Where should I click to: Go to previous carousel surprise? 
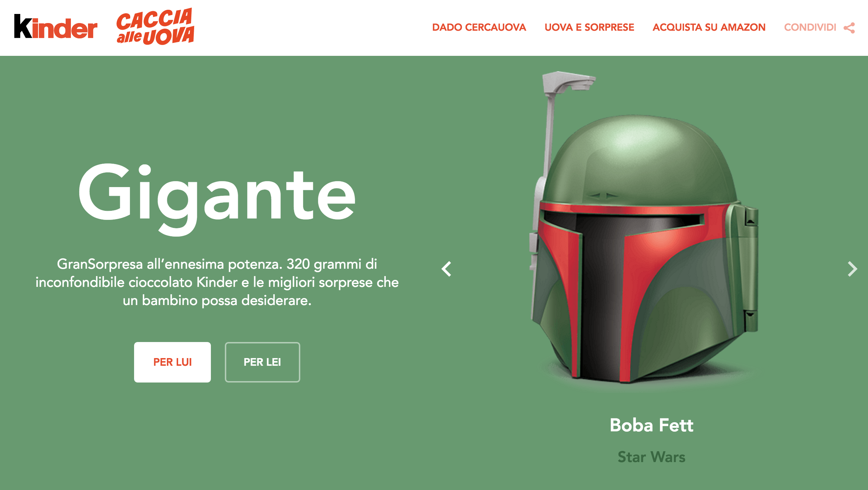[x=447, y=269]
